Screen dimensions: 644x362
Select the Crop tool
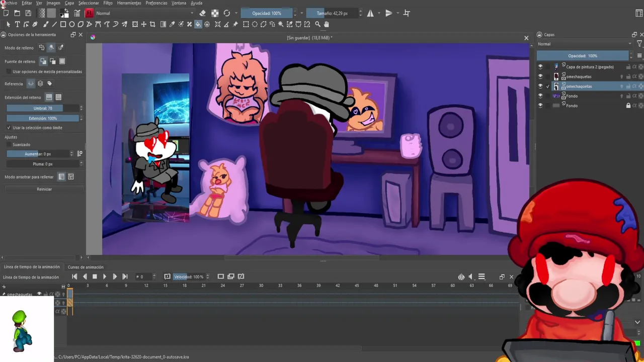point(152,24)
